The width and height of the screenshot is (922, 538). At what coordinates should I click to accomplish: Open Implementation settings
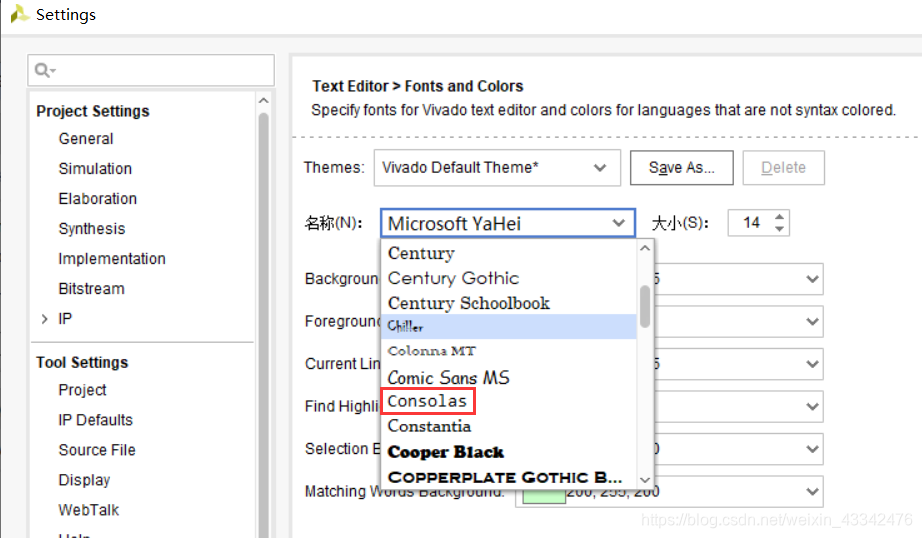pos(112,259)
